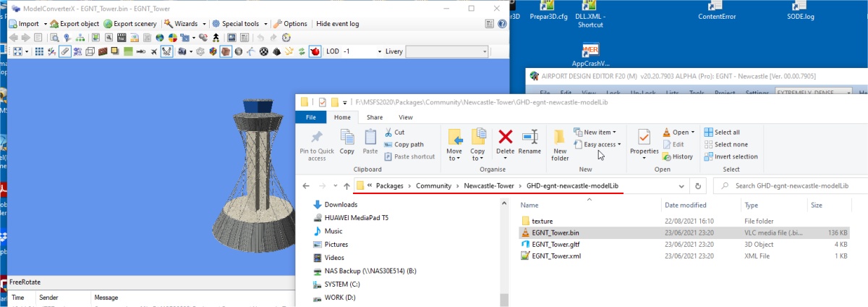Click the hierarchy tree icon

tap(80, 38)
